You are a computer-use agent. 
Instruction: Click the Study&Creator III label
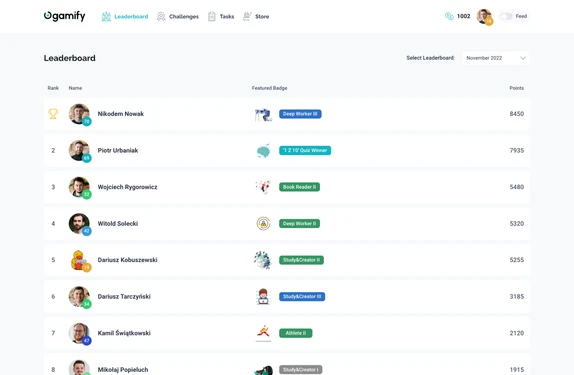click(x=302, y=297)
